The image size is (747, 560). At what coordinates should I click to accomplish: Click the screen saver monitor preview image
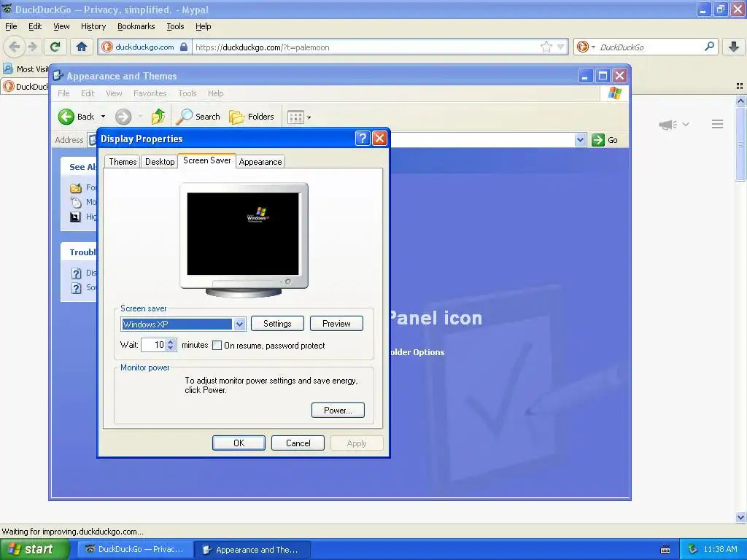click(x=244, y=240)
